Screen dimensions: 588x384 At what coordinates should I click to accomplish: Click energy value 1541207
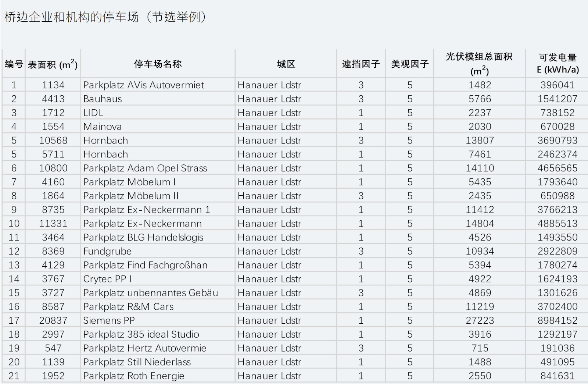point(557,99)
